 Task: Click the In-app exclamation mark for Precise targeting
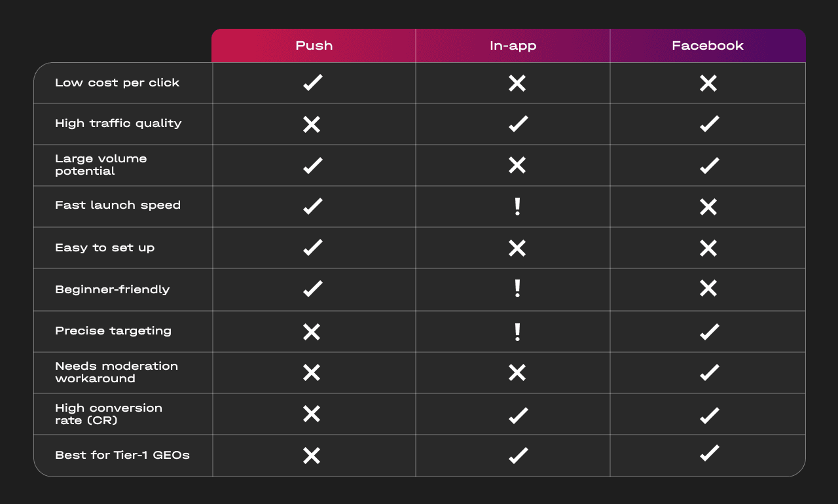point(517,332)
